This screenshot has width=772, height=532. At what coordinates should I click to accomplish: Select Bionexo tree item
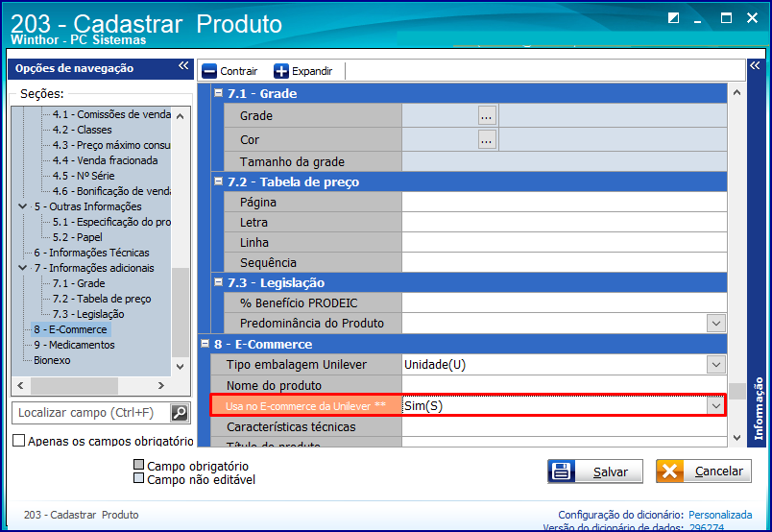click(52, 360)
